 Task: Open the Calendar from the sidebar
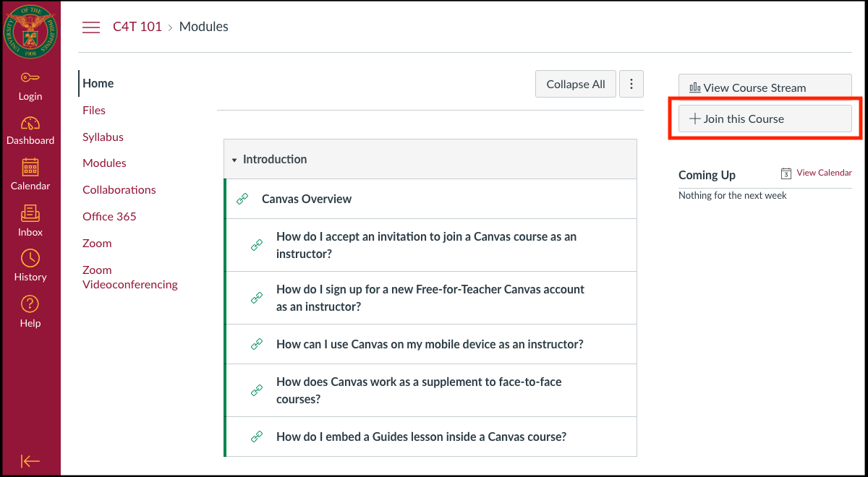[x=30, y=168]
